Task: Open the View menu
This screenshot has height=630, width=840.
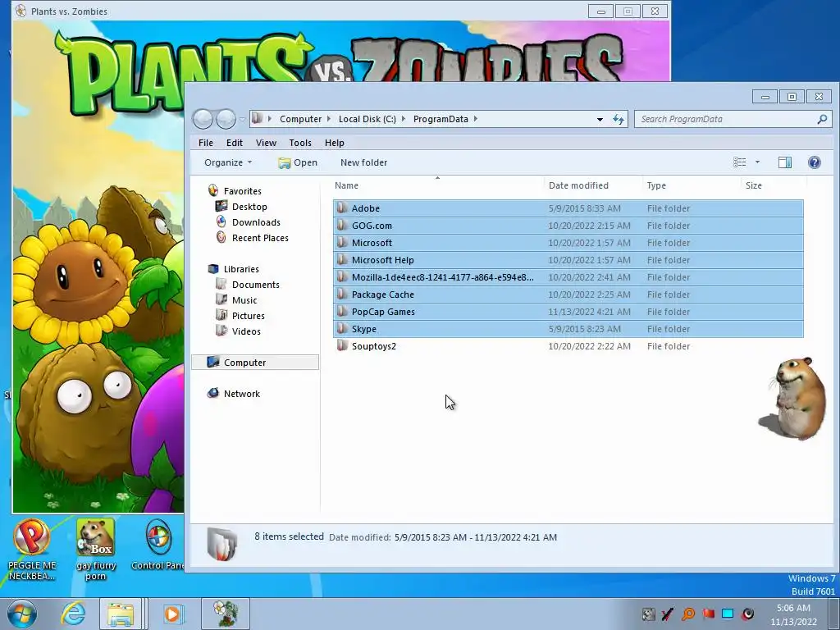Action: click(x=266, y=143)
